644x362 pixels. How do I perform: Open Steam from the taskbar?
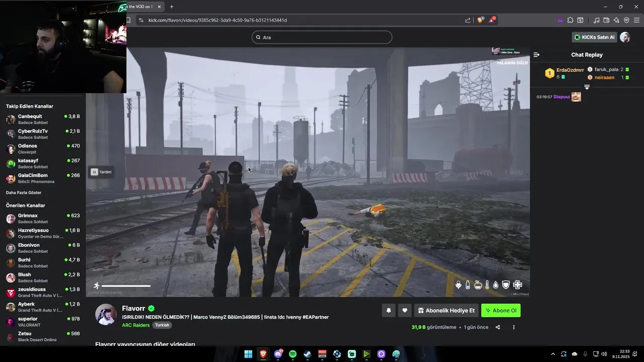pos(307,354)
